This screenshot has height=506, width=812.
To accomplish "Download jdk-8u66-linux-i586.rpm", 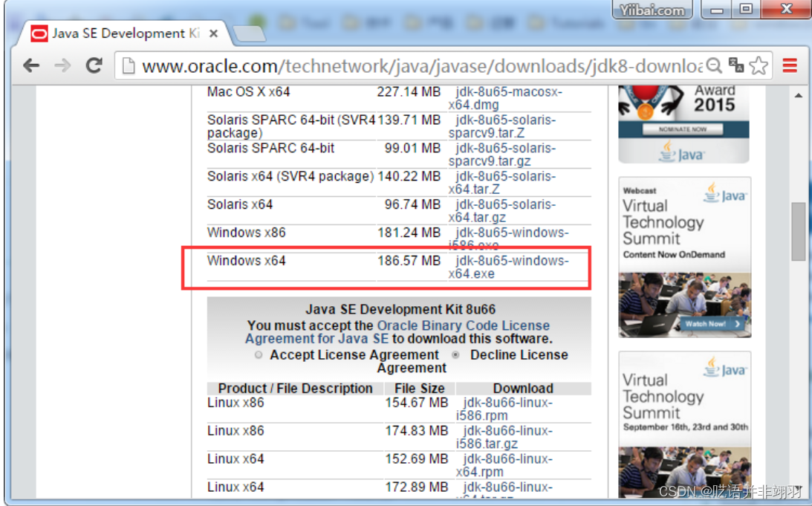I will pyautogui.click(x=504, y=409).
